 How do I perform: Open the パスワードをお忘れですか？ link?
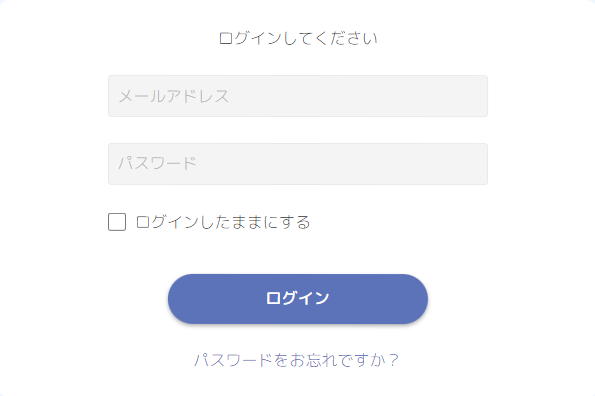pyautogui.click(x=296, y=360)
